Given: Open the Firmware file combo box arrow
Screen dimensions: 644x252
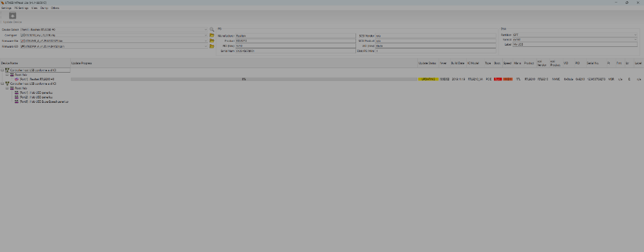Looking at the screenshot, I should [206, 41].
